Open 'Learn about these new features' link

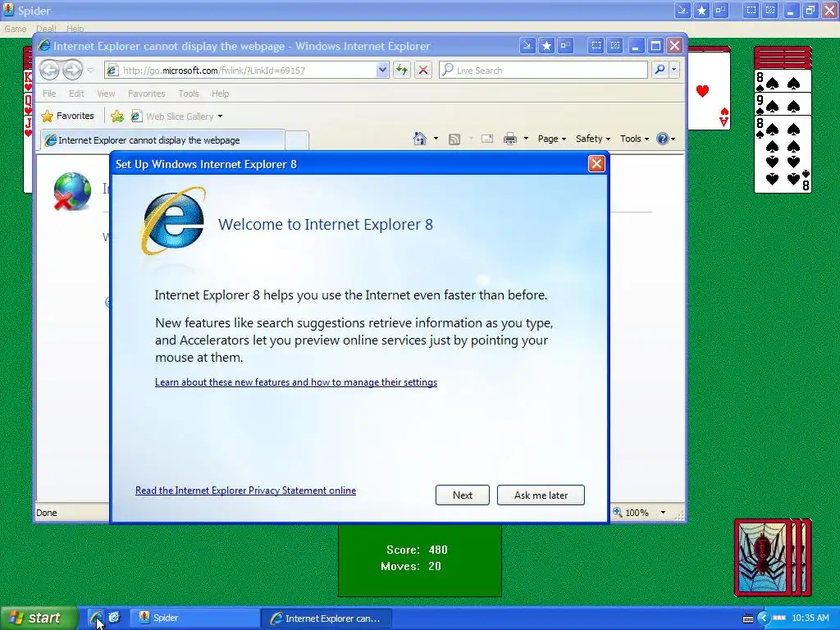pos(295,382)
